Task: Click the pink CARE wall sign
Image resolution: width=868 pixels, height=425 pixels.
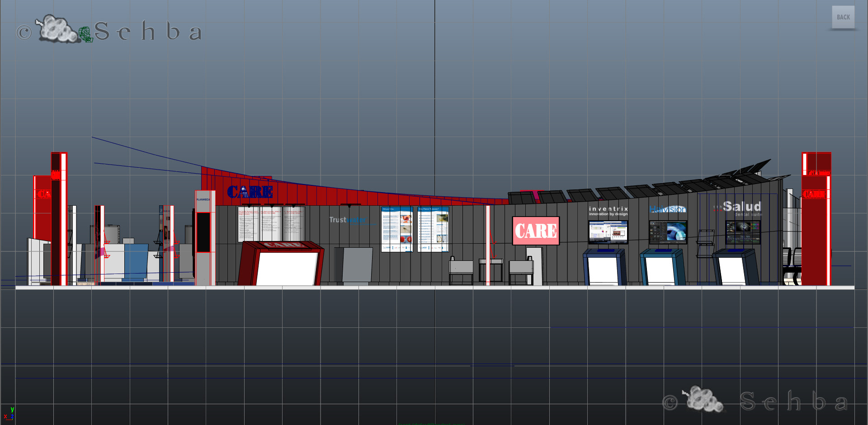Action: (x=536, y=231)
